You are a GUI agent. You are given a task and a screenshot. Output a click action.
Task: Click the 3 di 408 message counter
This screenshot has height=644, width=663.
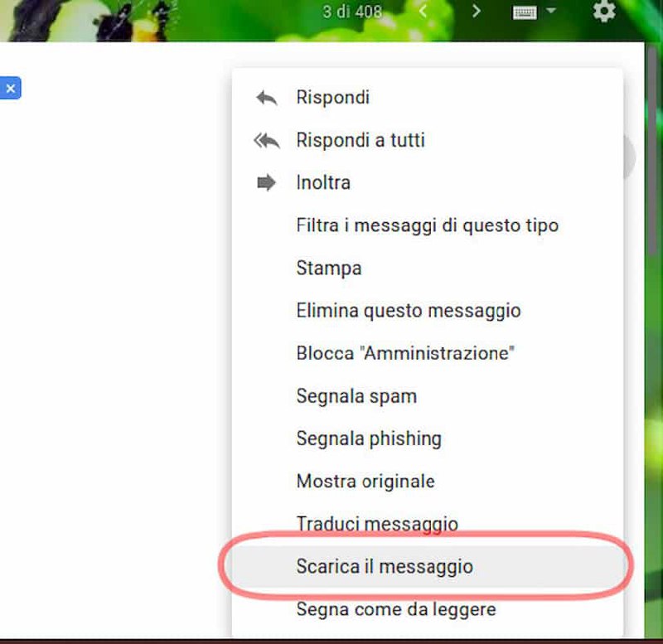tap(352, 12)
